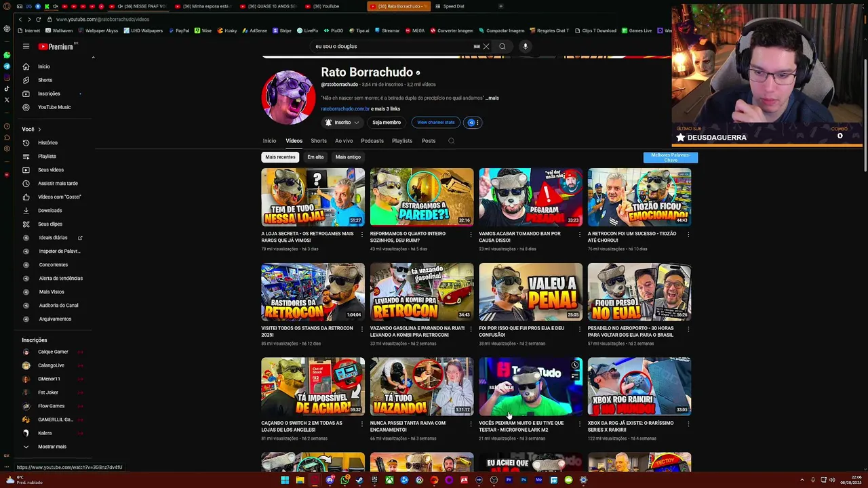Toggle Watch later on Lark M2 thumbnail

(x=575, y=365)
